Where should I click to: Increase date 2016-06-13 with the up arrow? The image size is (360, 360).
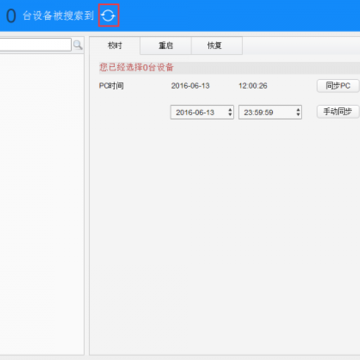click(230, 110)
